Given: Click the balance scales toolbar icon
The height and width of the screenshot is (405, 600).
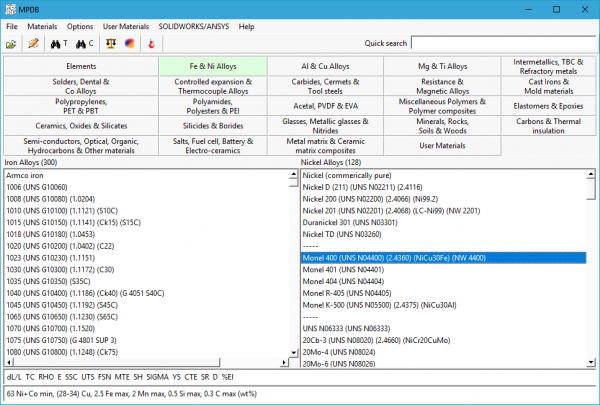Looking at the screenshot, I should 111,44.
